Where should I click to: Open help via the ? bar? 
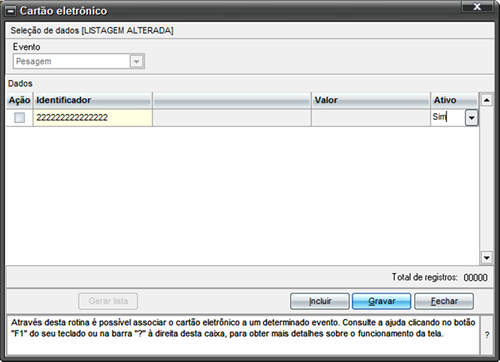tap(487, 335)
